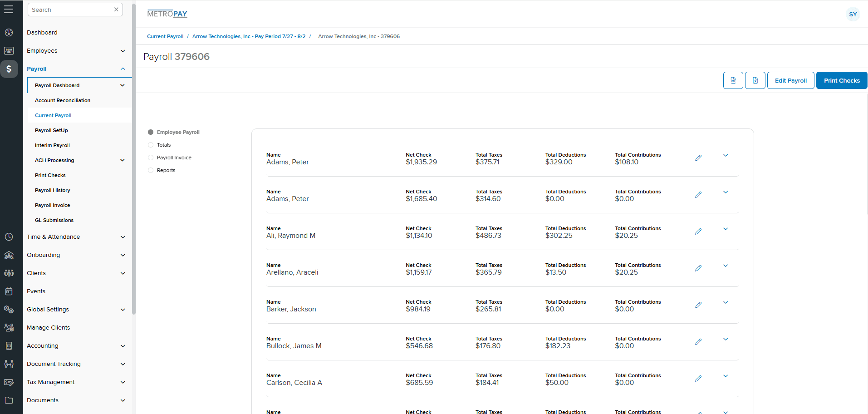The width and height of the screenshot is (868, 414).
Task: Clear search with the X icon
Action: (x=116, y=10)
